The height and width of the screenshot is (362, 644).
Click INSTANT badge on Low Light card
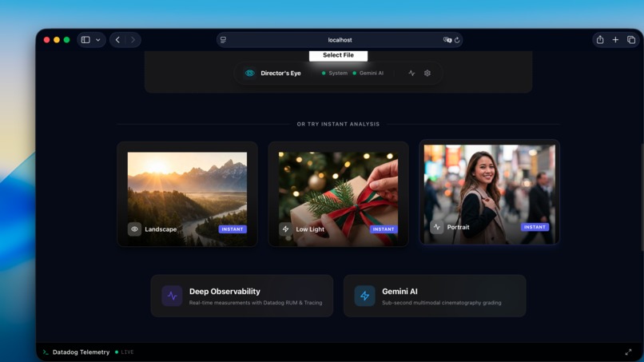tap(384, 229)
